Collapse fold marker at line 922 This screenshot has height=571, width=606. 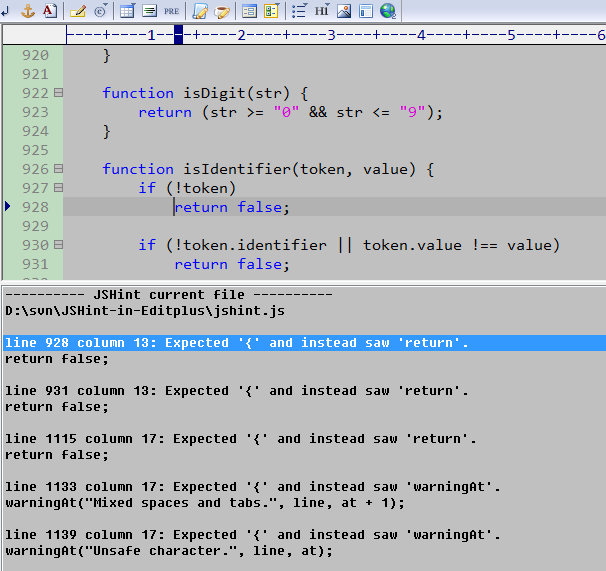58,93
